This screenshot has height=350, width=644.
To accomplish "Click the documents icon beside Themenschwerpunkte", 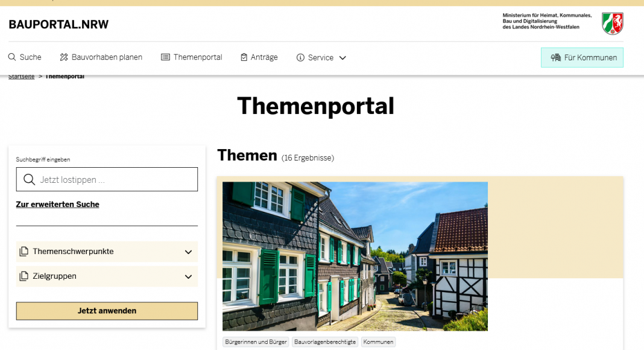I will coord(24,252).
